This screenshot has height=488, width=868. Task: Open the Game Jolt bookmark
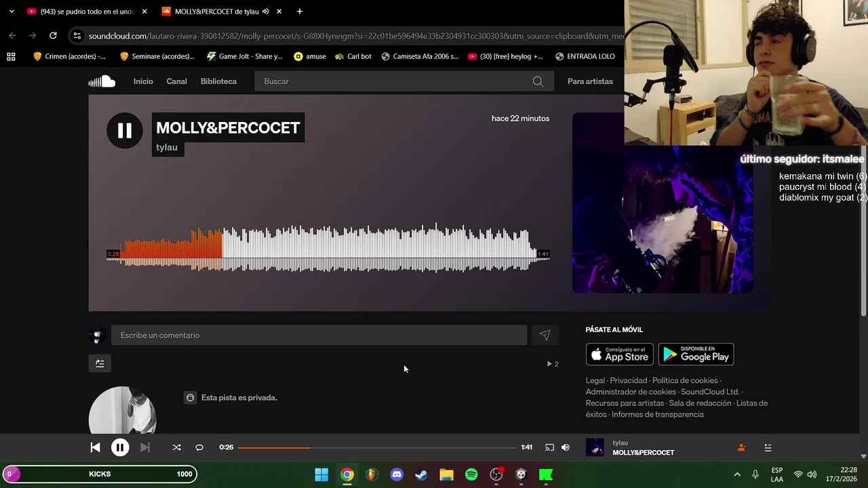pos(244,56)
